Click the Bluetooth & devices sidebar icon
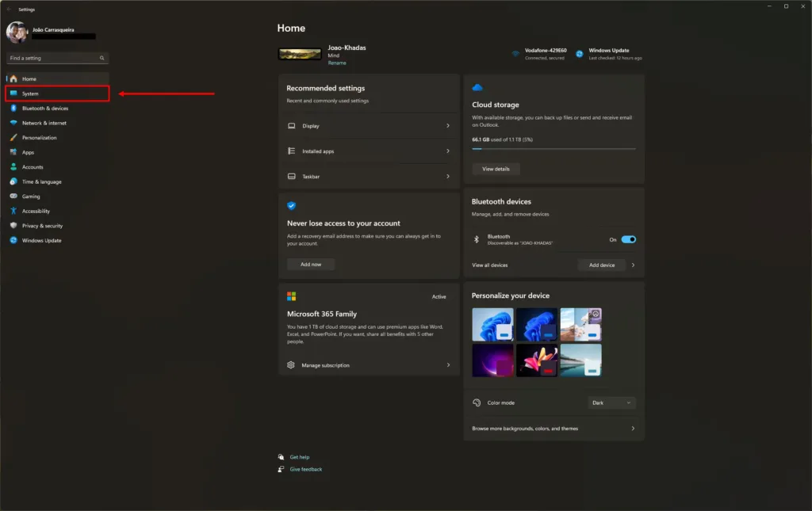This screenshot has height=511, width=812. pos(13,108)
